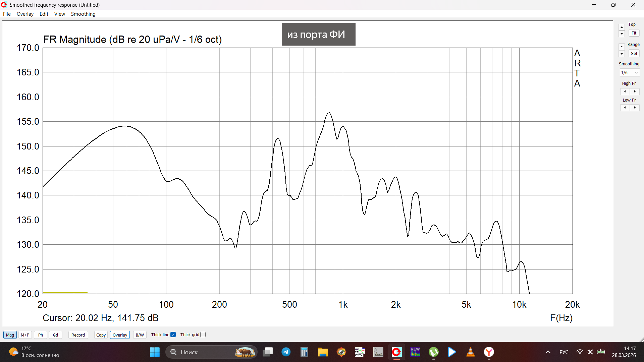The height and width of the screenshot is (362, 644).
Task: Expand the 1/6 Smoothing dropdown
Action: [629, 73]
